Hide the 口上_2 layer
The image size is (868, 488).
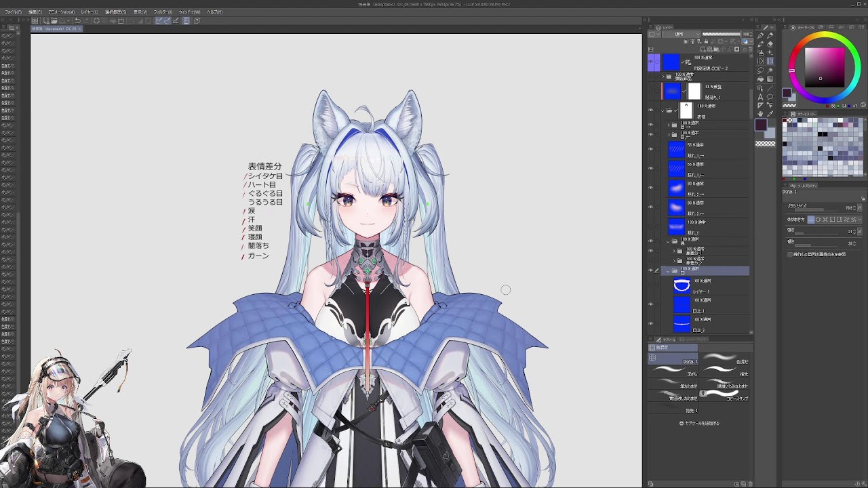(x=650, y=323)
